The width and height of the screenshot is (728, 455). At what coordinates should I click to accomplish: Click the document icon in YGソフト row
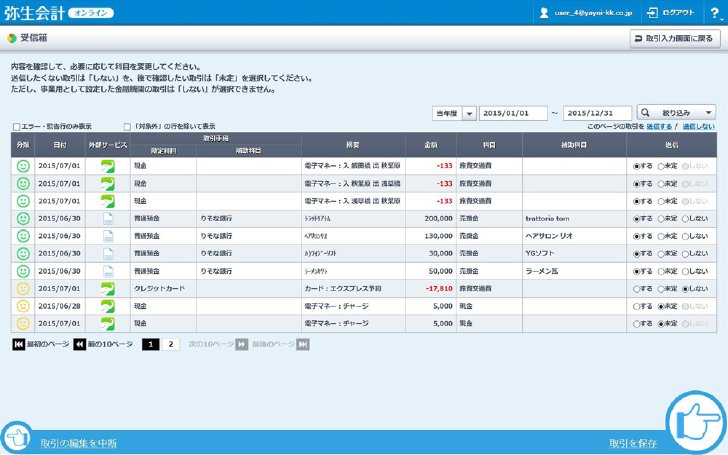tap(108, 254)
